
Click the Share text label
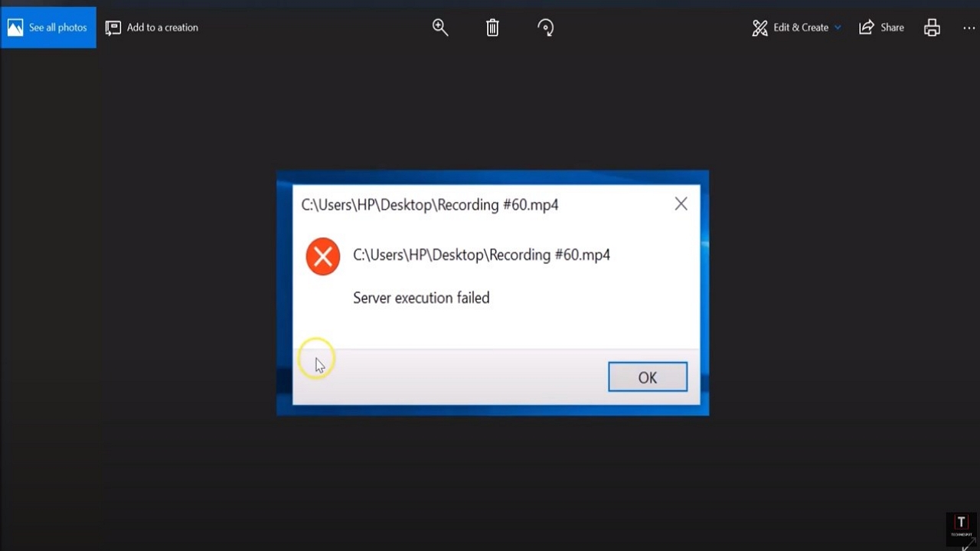[892, 28]
